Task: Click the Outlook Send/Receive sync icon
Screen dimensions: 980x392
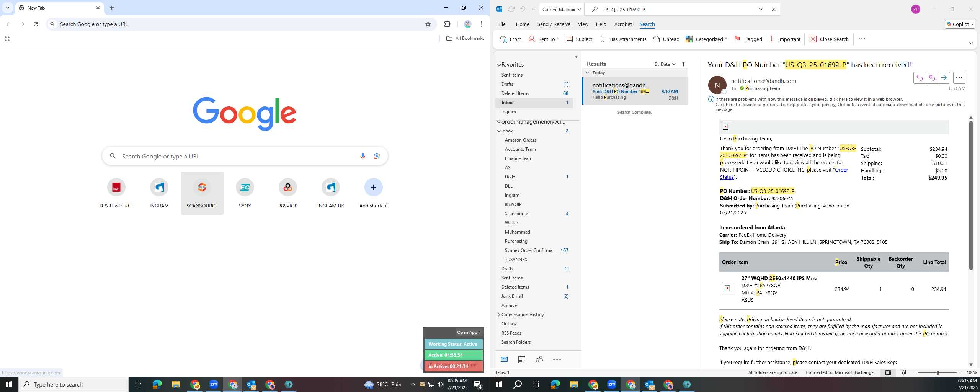Action: (x=511, y=9)
